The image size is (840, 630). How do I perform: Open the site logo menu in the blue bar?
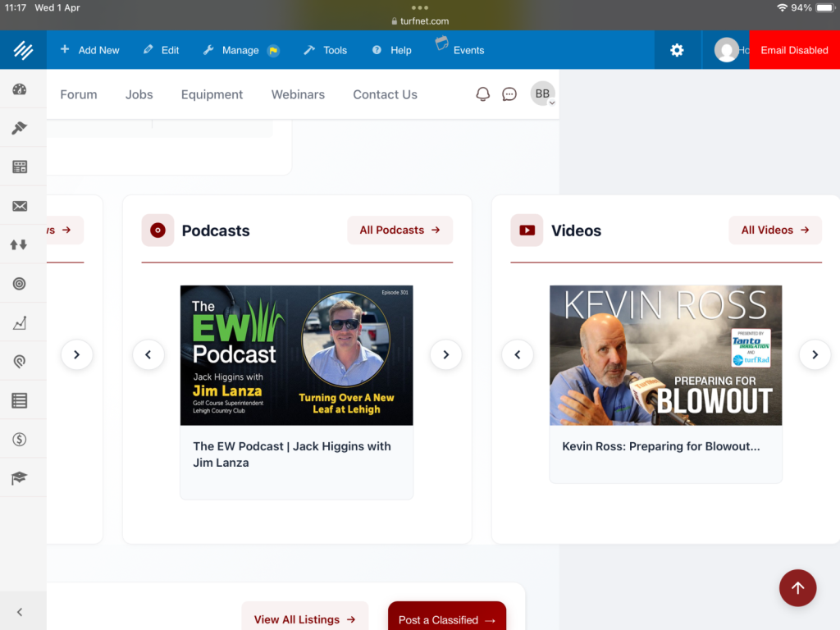[x=23, y=50]
